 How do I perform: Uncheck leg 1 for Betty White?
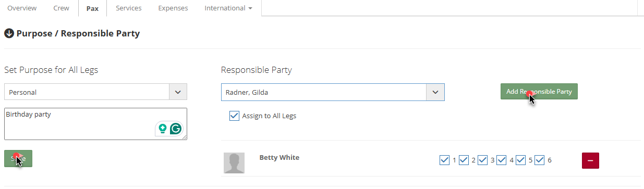pos(445,160)
